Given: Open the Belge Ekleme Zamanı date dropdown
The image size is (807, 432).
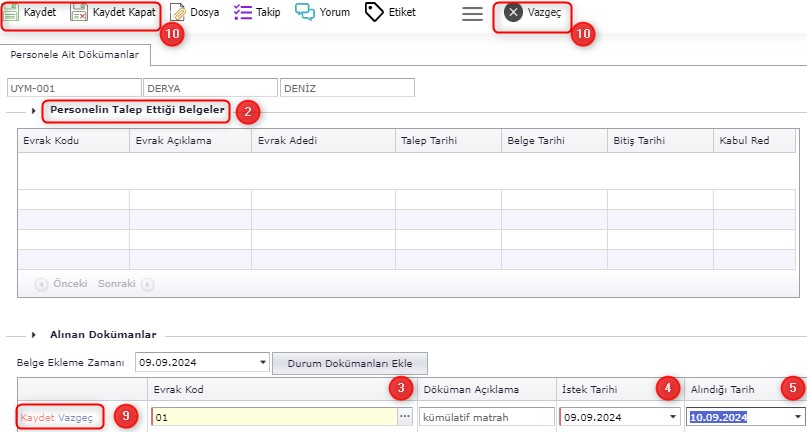Looking at the screenshot, I should [264, 362].
